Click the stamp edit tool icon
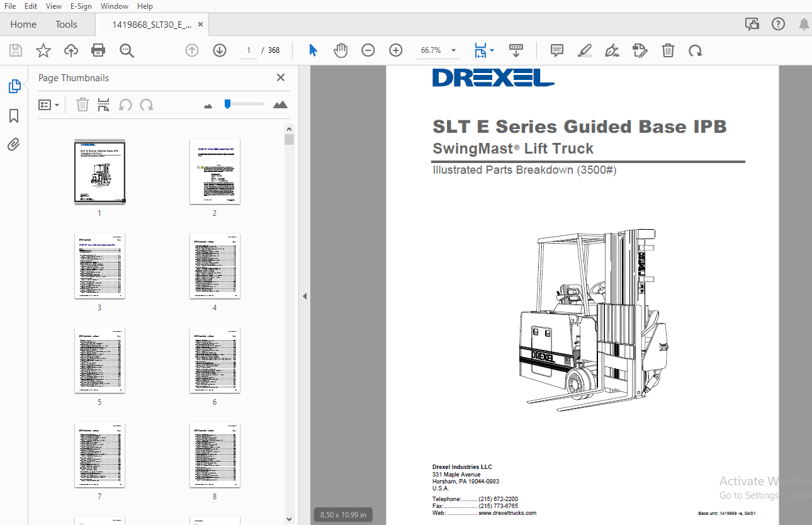 pyautogui.click(x=640, y=50)
